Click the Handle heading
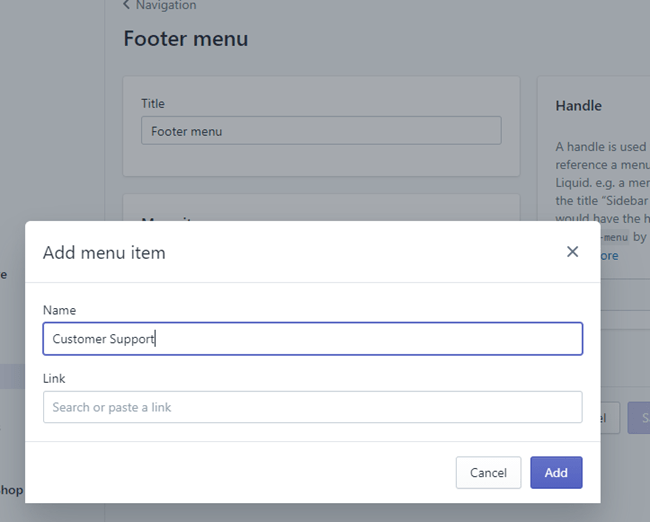The image size is (650, 522). tap(579, 105)
